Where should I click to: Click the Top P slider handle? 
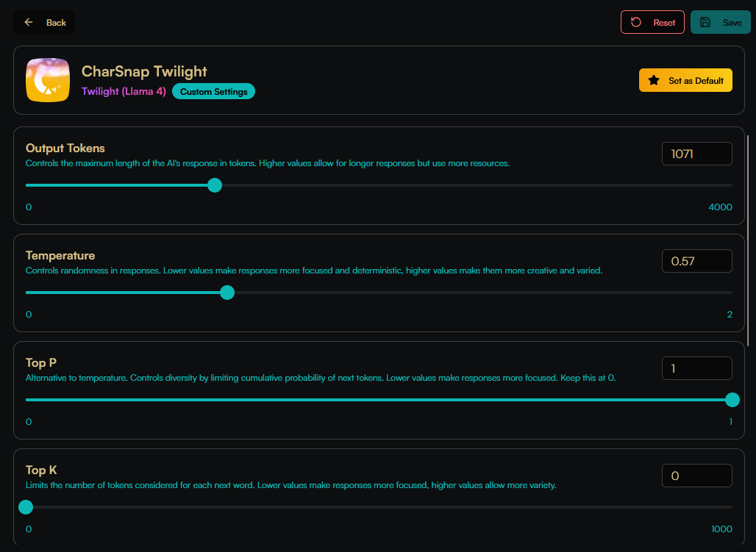click(732, 400)
